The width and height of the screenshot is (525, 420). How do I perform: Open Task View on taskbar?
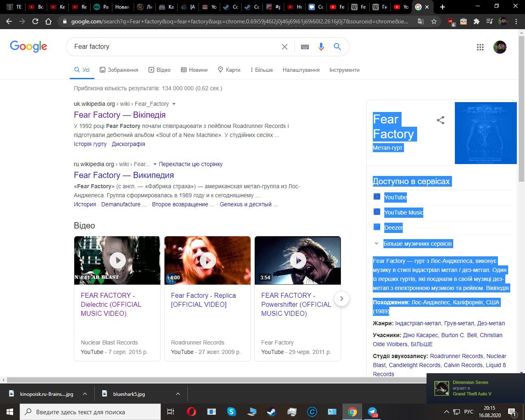point(171,412)
